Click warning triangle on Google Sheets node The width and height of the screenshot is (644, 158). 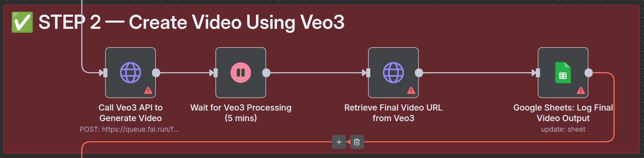(581, 90)
